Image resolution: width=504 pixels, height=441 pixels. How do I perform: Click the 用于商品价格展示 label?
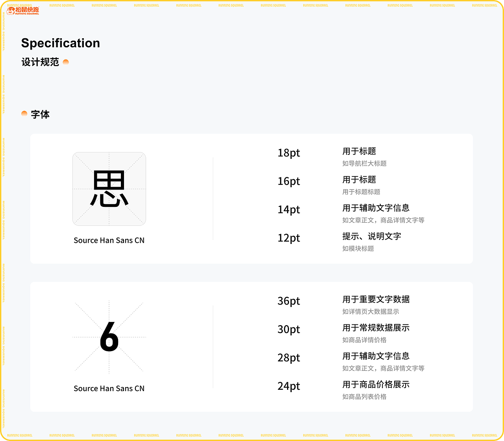[x=376, y=384]
